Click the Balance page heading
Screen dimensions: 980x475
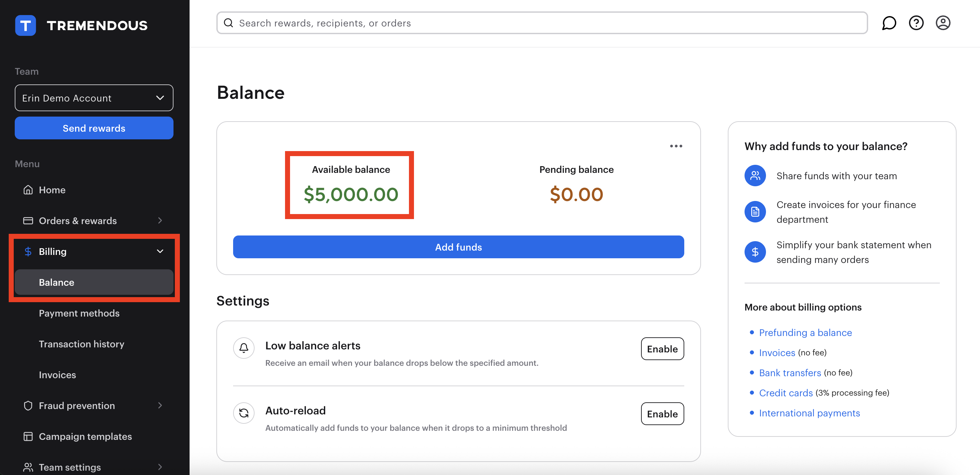[250, 92]
